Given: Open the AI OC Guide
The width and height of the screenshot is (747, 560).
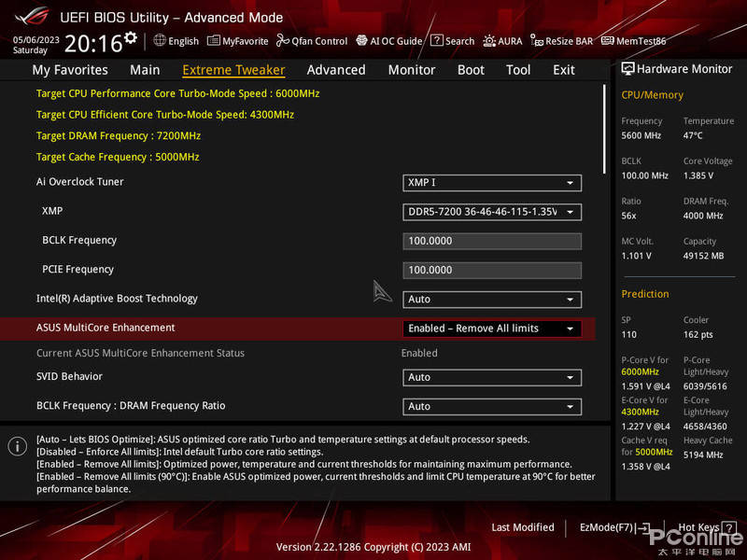Looking at the screenshot, I should [389, 41].
